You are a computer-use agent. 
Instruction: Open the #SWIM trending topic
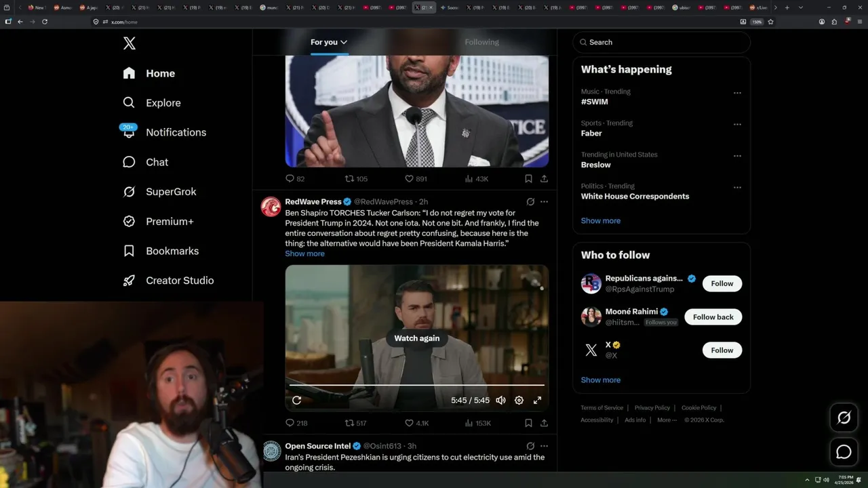[595, 102]
